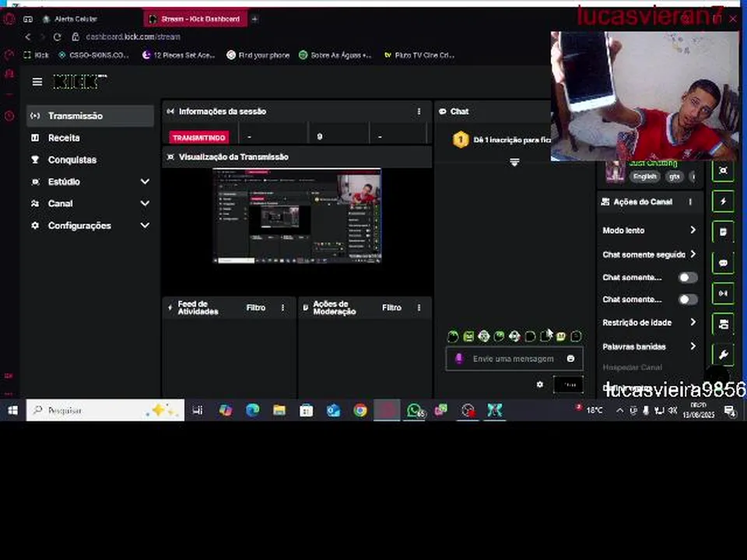Select Transmissão in the sidebar
Viewport: 747px width, 560px height.
(x=90, y=116)
